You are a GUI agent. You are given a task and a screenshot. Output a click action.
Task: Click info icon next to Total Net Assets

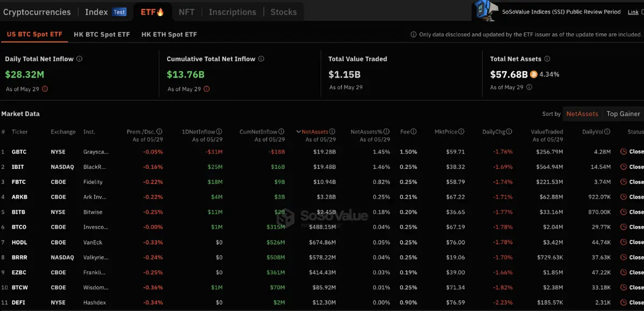pos(547,59)
